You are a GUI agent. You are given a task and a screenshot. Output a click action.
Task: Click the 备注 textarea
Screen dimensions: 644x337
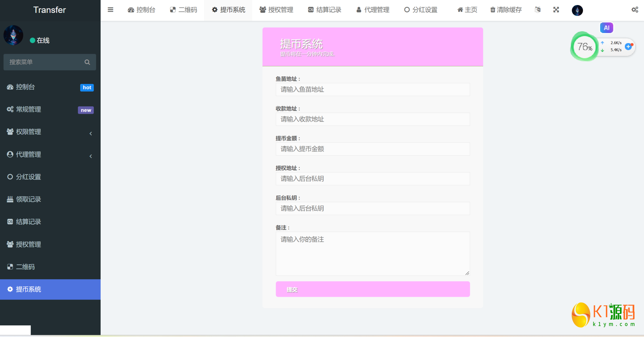pyautogui.click(x=373, y=254)
